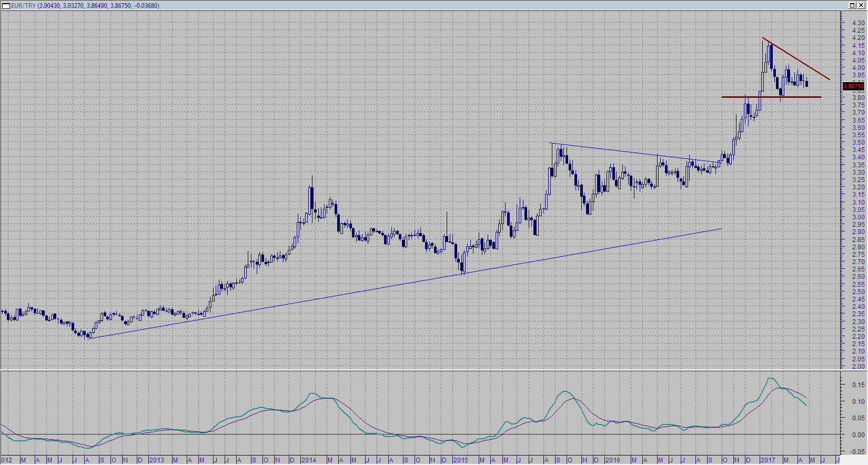Select the blue descending resistance trendline
Image resolution: width=868 pixels, height=465 pixels.
(631, 152)
